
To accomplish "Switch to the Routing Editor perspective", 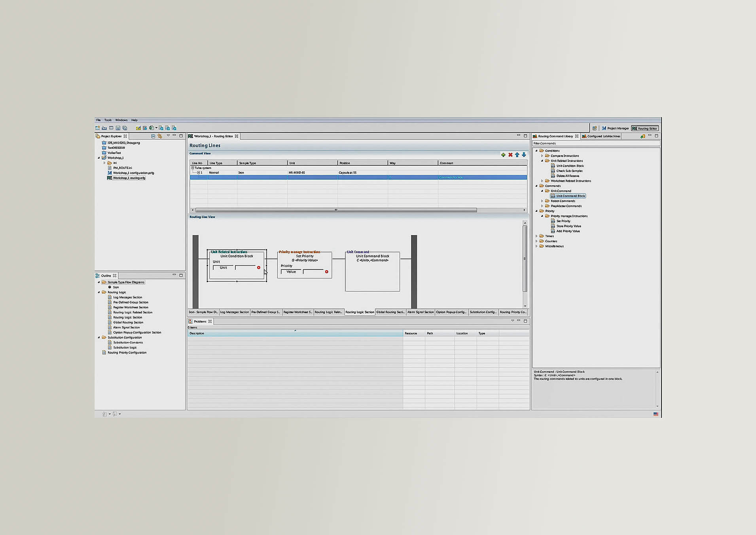I will (645, 128).
